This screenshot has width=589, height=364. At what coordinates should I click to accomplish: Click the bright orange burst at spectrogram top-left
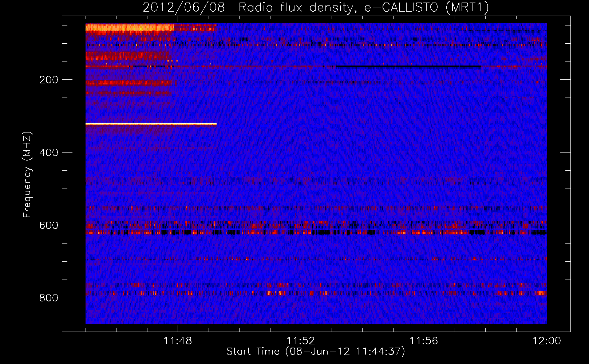coord(130,28)
